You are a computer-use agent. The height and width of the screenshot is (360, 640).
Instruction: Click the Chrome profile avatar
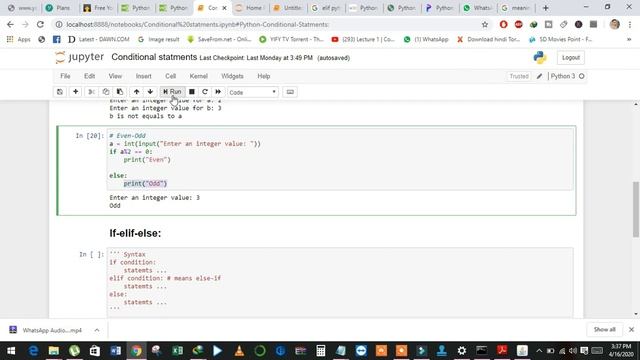tap(615, 24)
